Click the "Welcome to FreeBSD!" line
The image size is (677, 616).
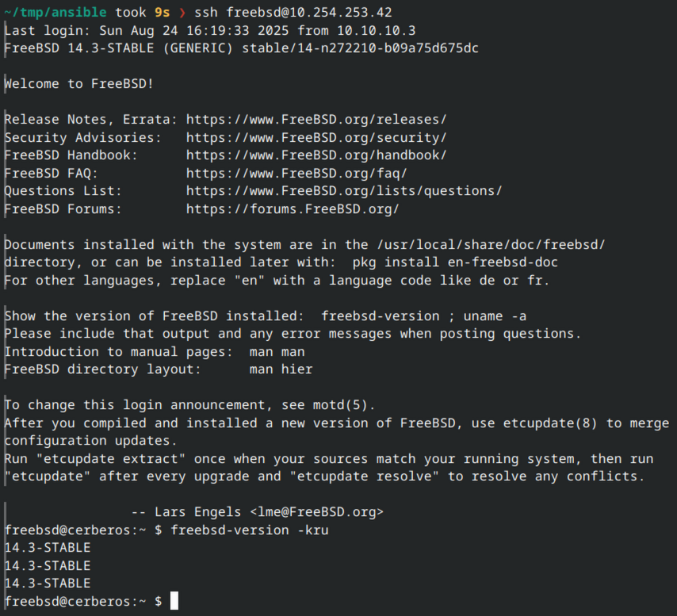79,83
